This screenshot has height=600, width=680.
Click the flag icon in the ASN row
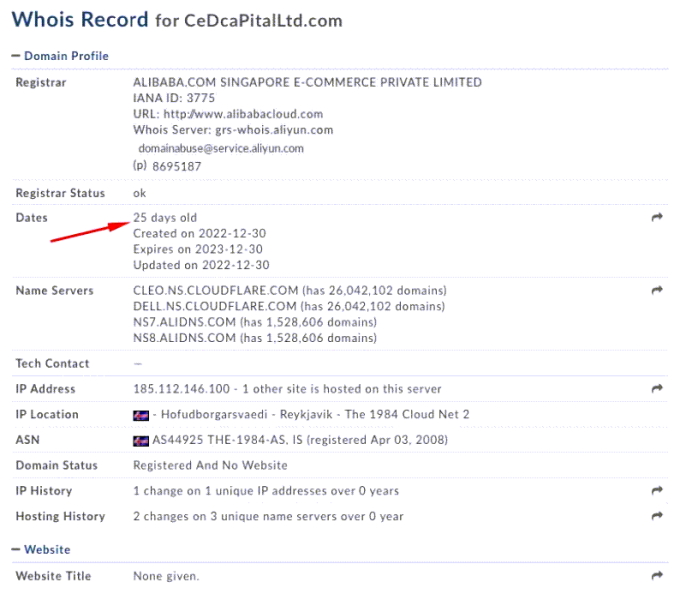point(141,440)
